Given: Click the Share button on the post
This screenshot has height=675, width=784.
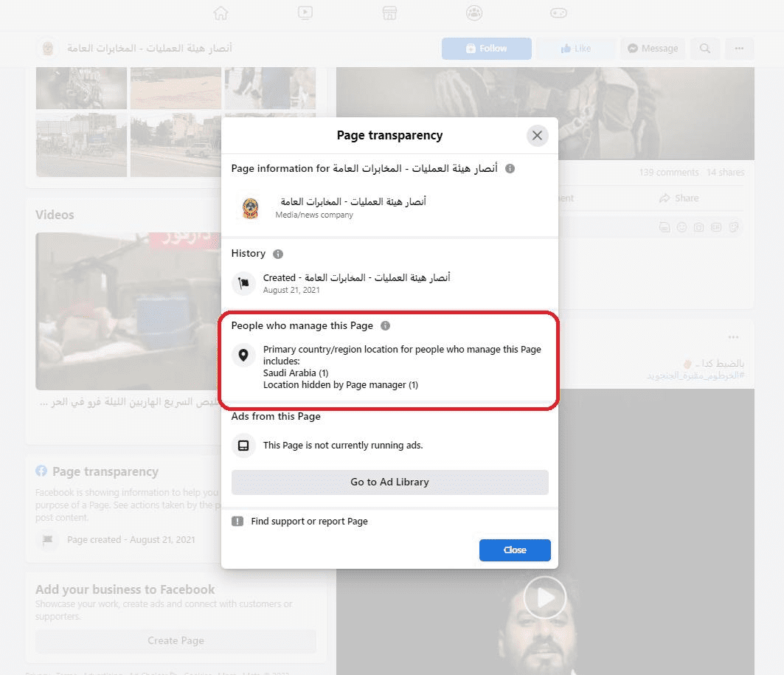Looking at the screenshot, I should point(679,198).
